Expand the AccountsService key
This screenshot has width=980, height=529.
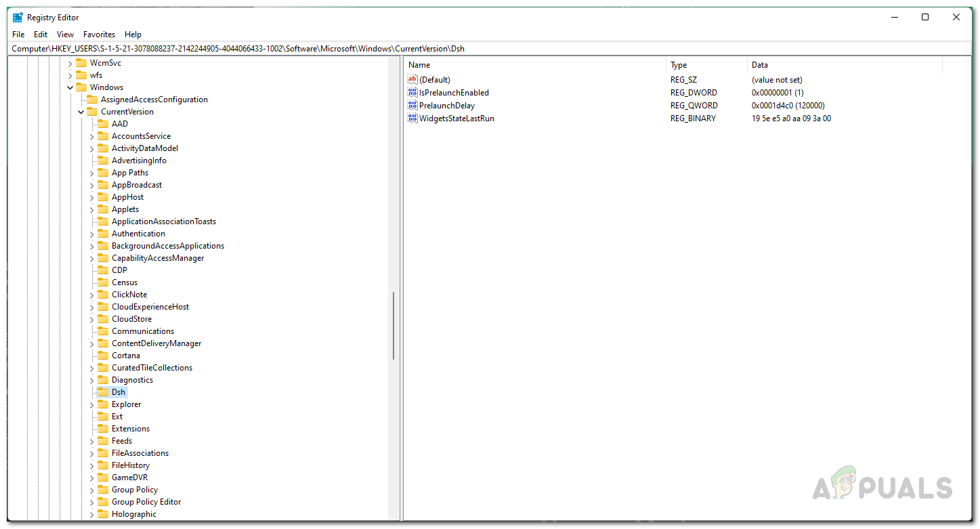coord(91,136)
